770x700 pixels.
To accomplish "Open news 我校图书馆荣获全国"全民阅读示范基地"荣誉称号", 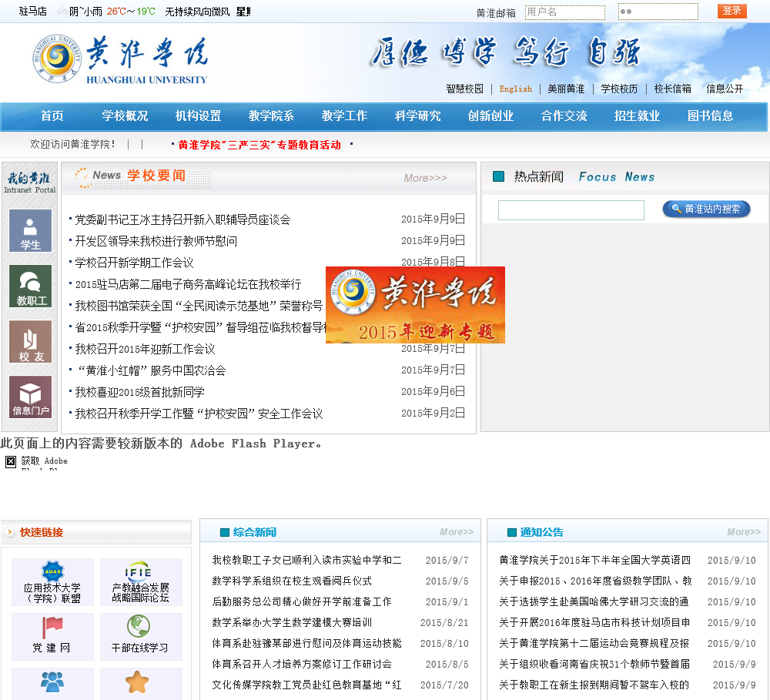I will (199, 306).
